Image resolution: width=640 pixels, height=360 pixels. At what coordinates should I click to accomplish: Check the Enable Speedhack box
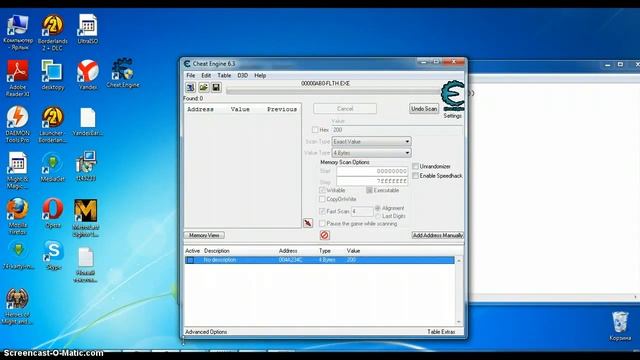416,176
